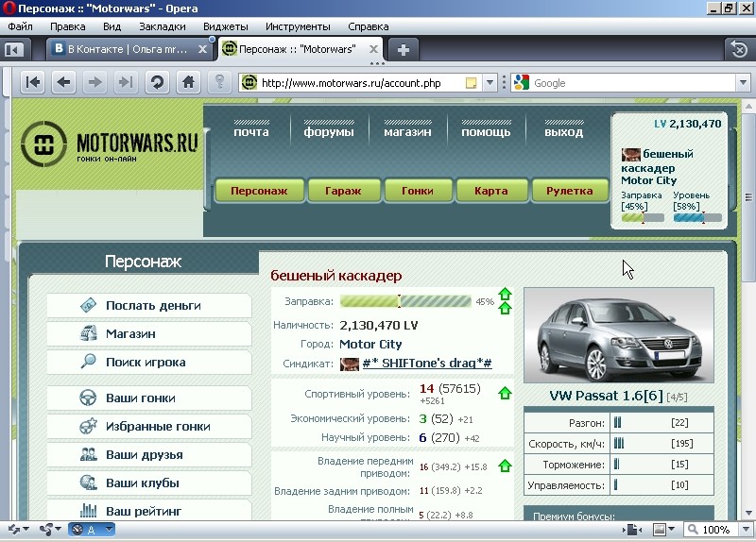Open the browser home page
The image size is (756, 542).
188,82
